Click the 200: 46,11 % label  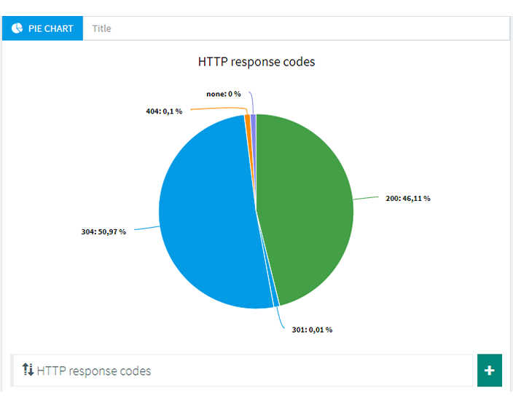(408, 199)
